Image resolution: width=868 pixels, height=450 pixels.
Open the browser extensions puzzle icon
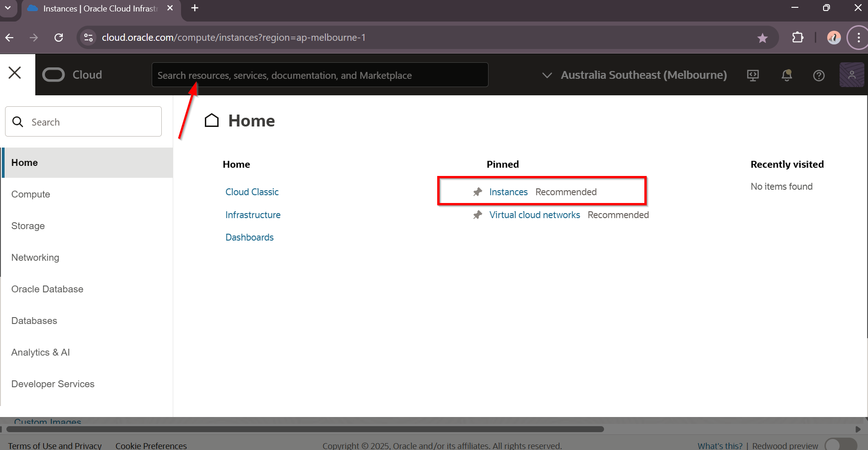[797, 38]
